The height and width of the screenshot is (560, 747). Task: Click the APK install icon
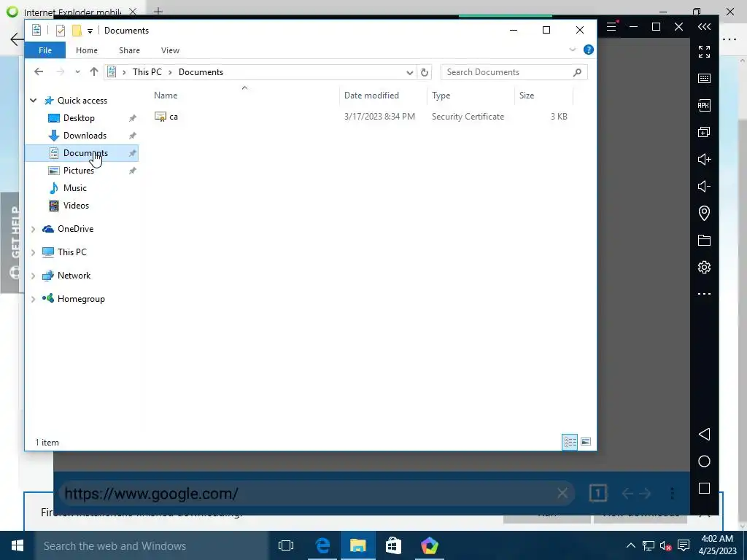[x=704, y=105]
